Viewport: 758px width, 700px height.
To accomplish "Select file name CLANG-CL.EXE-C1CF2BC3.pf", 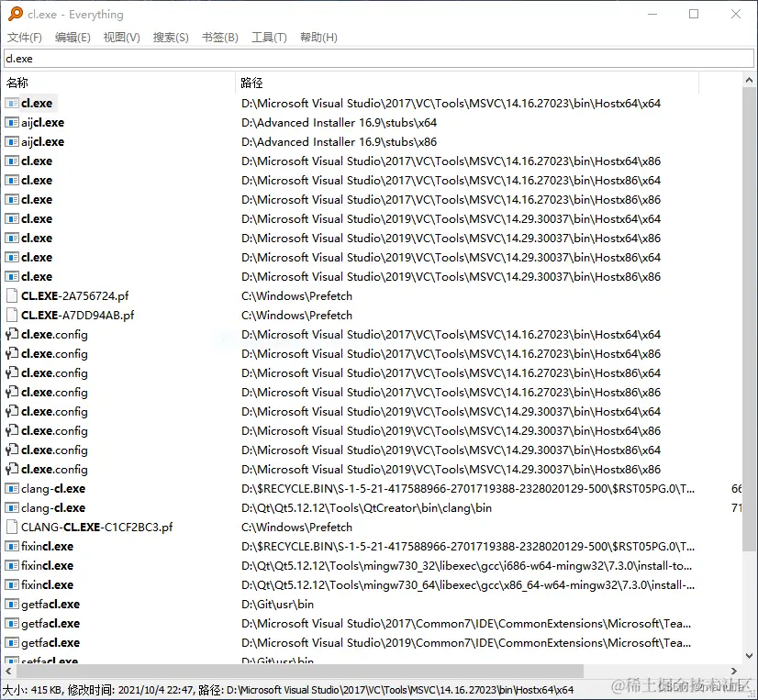I will (96, 528).
